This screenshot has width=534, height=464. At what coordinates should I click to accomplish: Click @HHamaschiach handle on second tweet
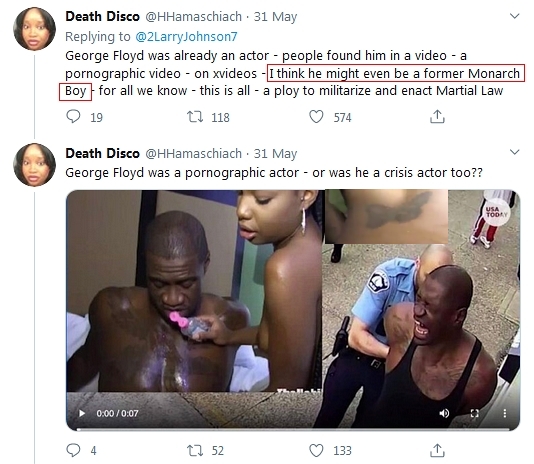[193, 153]
